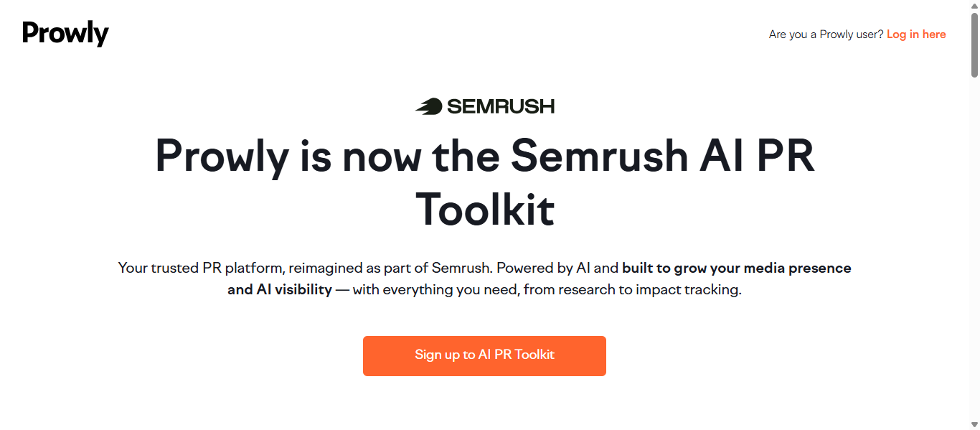Image resolution: width=980 pixels, height=430 pixels.
Task: Click the word 'Semrush' in the headline
Action: click(x=599, y=156)
